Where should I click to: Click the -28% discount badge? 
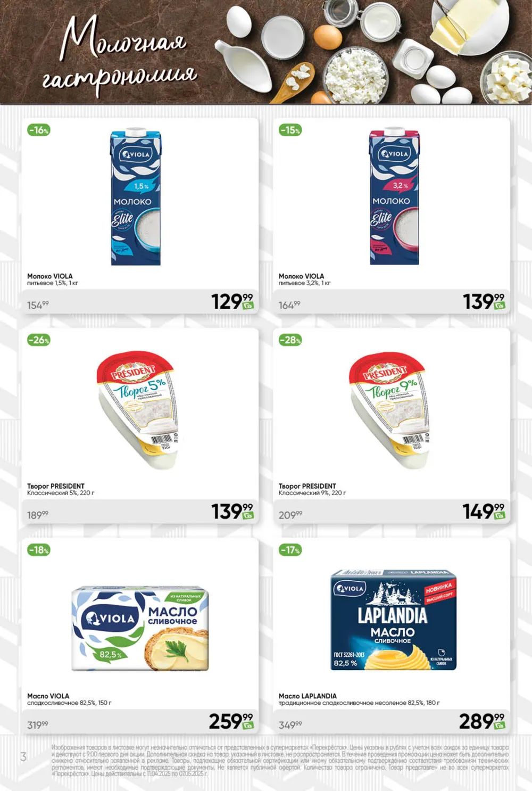(x=290, y=340)
